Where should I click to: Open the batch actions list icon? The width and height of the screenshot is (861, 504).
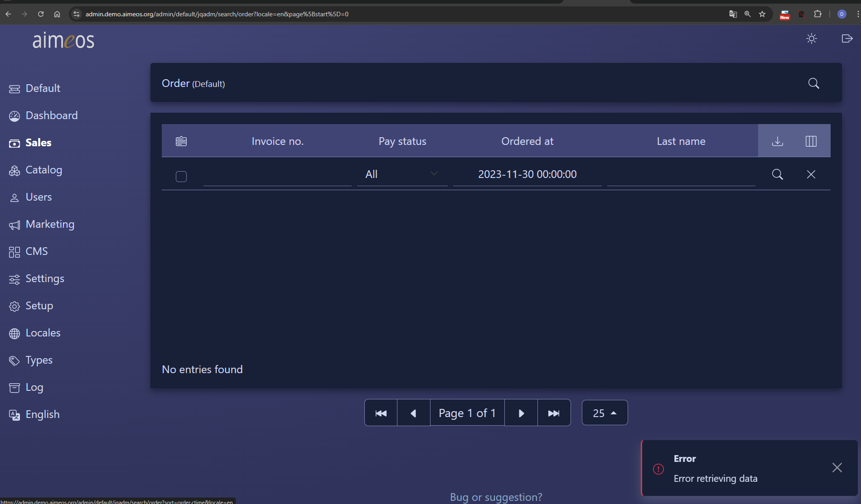[x=181, y=141]
